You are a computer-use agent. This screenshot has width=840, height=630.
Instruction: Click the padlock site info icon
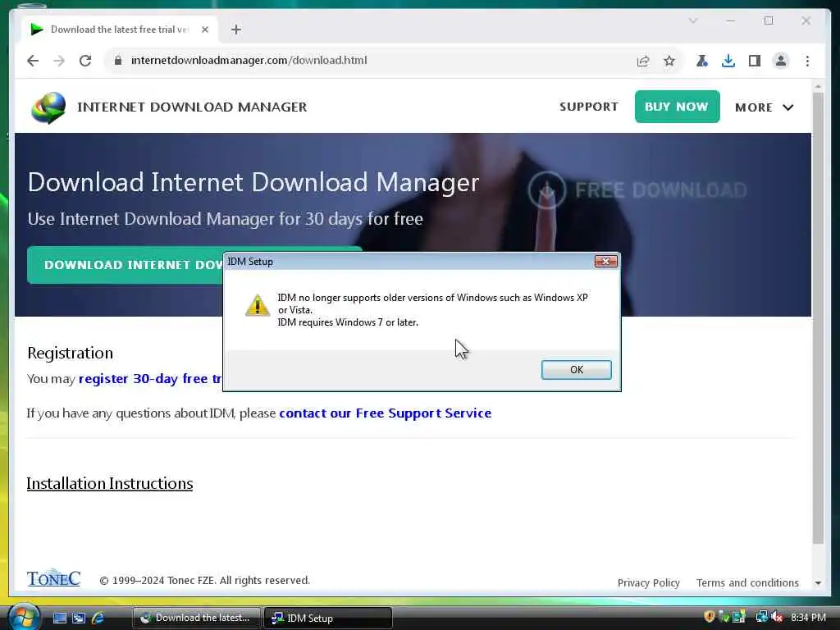[x=118, y=61]
